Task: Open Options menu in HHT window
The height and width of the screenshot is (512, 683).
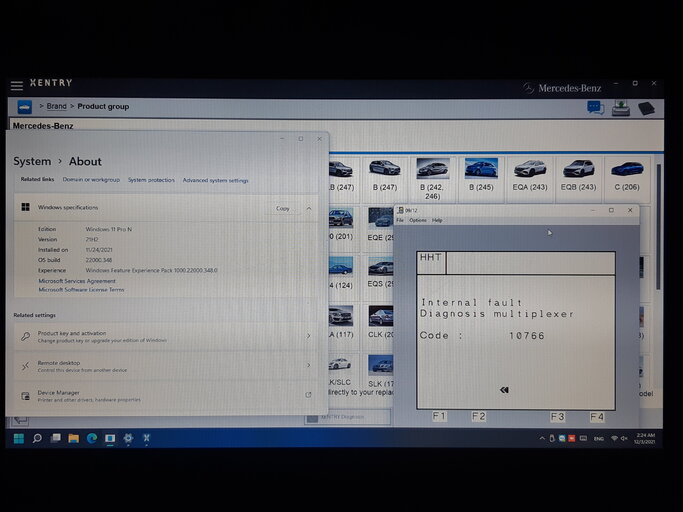Action: (x=418, y=220)
